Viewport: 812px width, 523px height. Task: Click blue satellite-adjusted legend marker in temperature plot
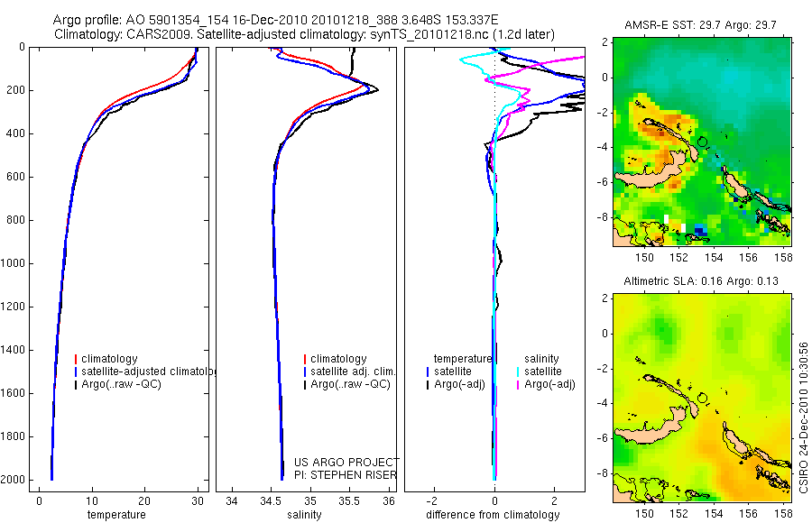coord(76,372)
